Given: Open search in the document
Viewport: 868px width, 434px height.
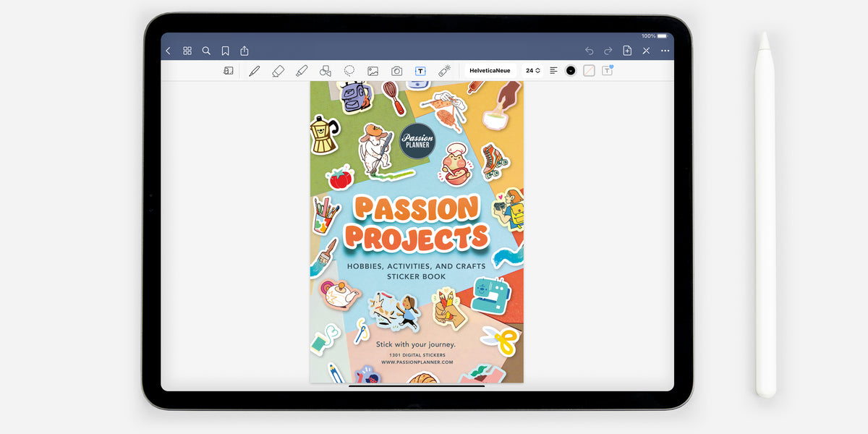Looking at the screenshot, I should [205, 51].
